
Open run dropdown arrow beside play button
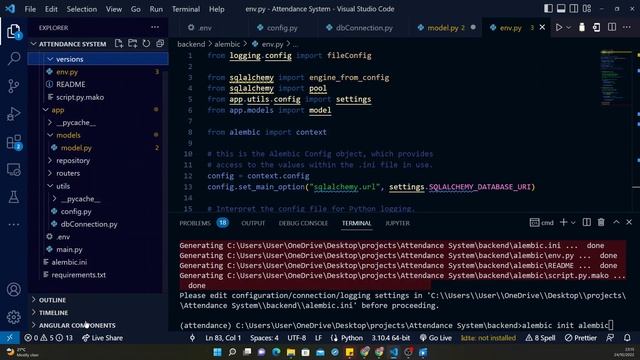coord(568,27)
